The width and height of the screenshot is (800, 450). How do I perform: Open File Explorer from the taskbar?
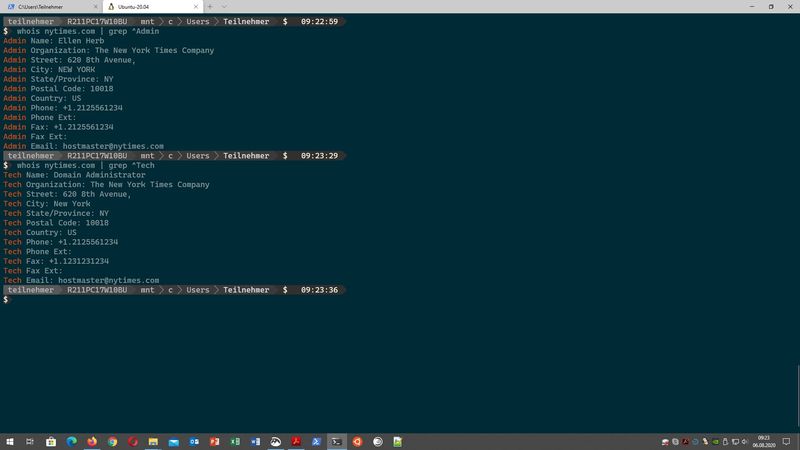[x=153, y=442]
